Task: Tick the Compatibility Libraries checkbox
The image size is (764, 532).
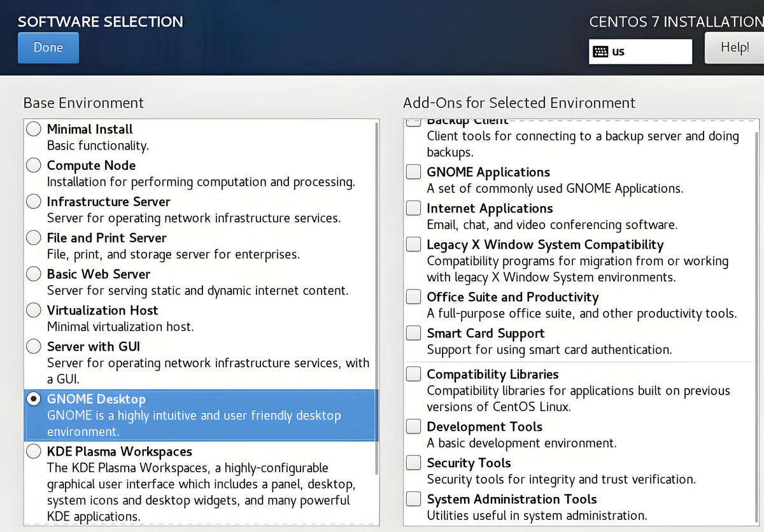Action: [x=414, y=374]
